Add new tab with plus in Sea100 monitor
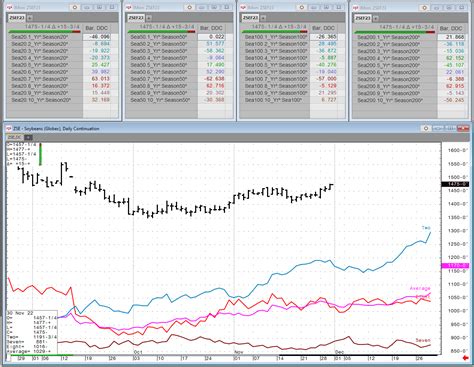The height and width of the screenshot is (367, 474). (x=263, y=18)
